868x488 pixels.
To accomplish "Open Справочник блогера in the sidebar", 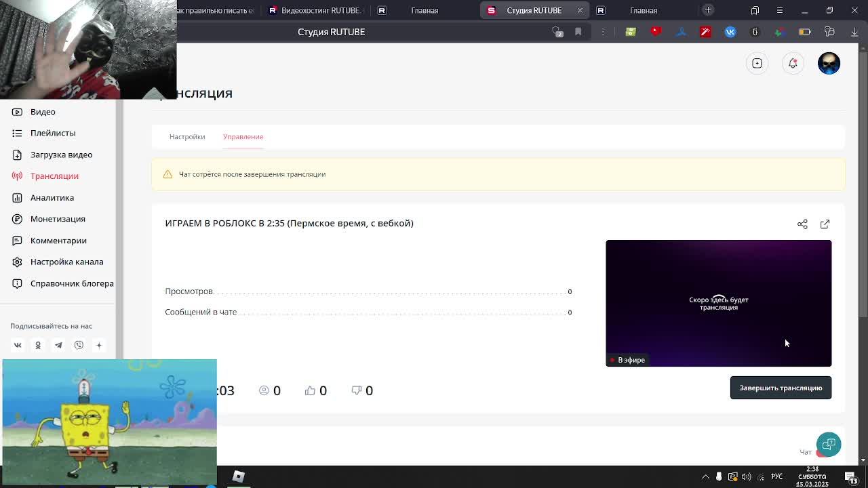I will click(x=72, y=283).
